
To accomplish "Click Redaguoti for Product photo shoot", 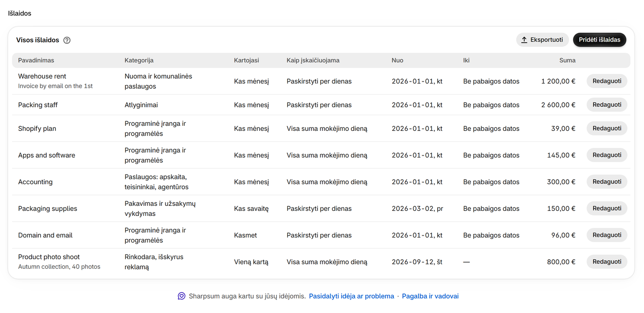I will click(x=607, y=262).
